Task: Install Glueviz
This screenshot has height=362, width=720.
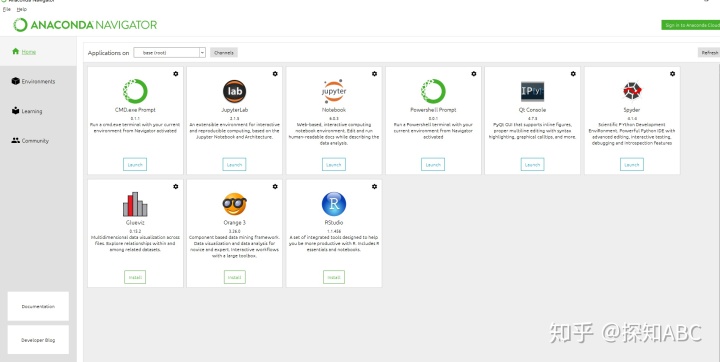Action: (x=135, y=277)
